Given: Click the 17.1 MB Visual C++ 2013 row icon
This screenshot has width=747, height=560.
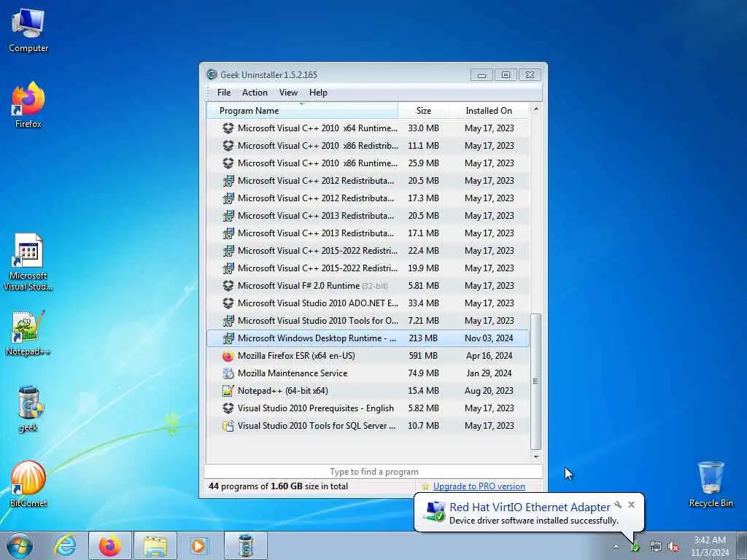Looking at the screenshot, I should pos(228,233).
